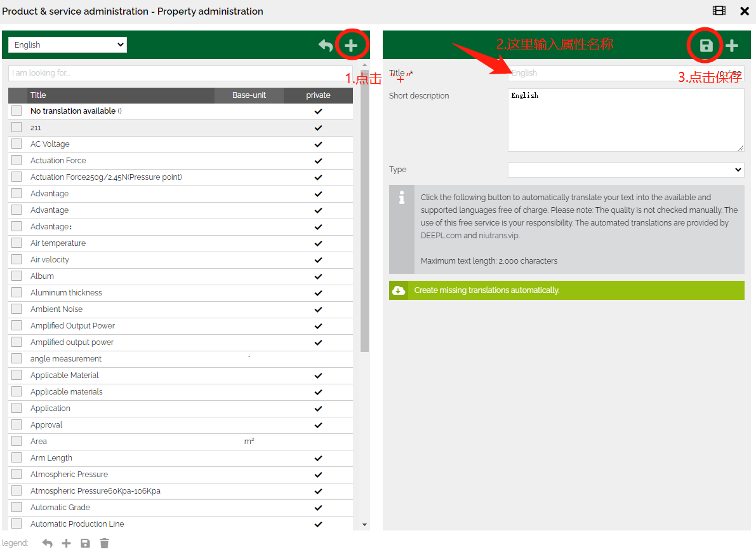Click the plus icon in left panel header

click(351, 45)
